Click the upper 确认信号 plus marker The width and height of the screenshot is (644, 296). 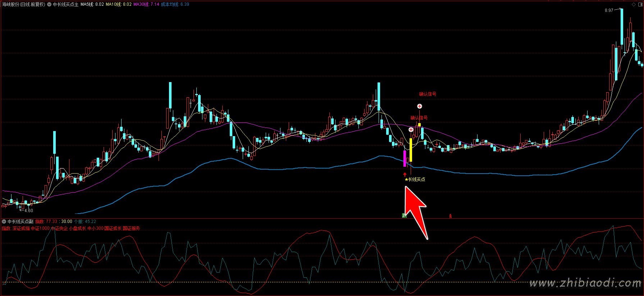pyautogui.click(x=419, y=106)
